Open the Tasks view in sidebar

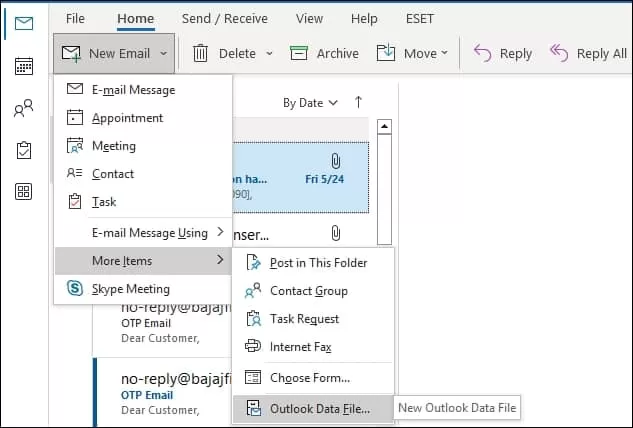click(x=24, y=150)
